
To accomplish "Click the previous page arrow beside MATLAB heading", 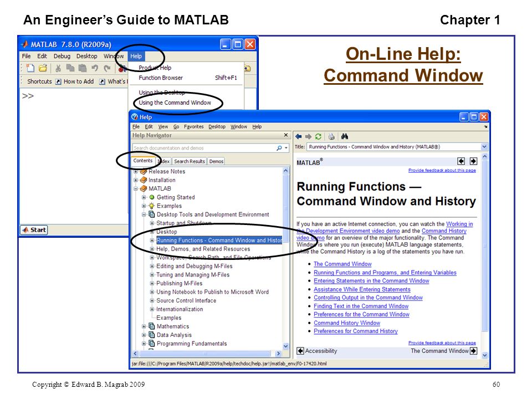I will [x=461, y=161].
